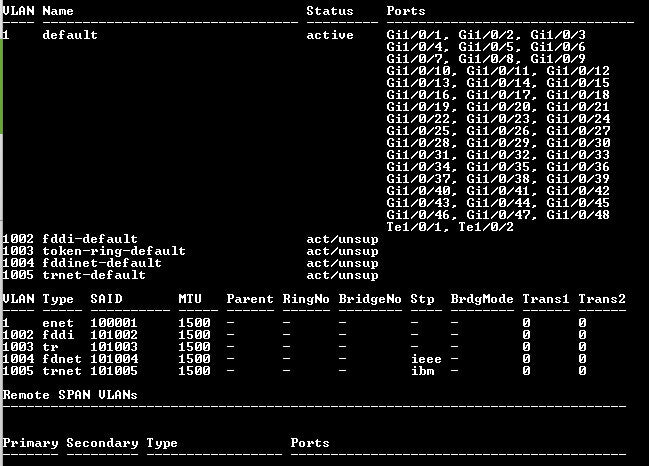The height and width of the screenshot is (466, 649).
Task: Click the 'Primary' column header
Action: pos(30,443)
